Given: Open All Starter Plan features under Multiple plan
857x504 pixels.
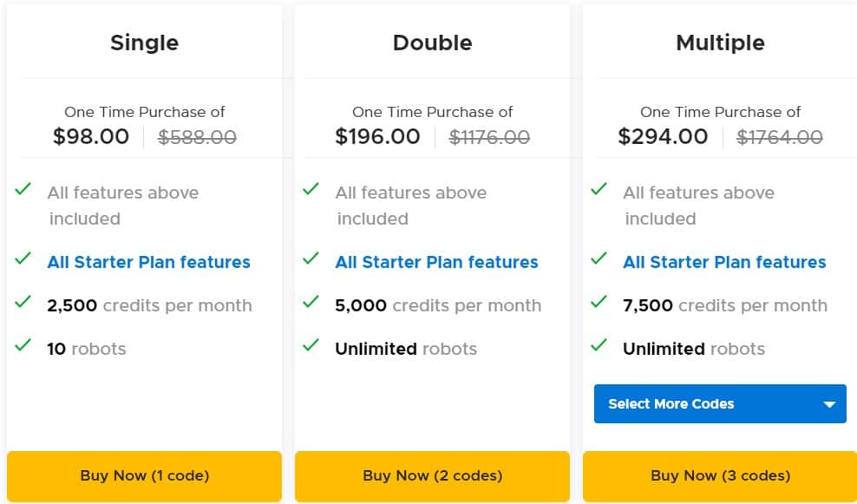Looking at the screenshot, I should click(x=724, y=262).
